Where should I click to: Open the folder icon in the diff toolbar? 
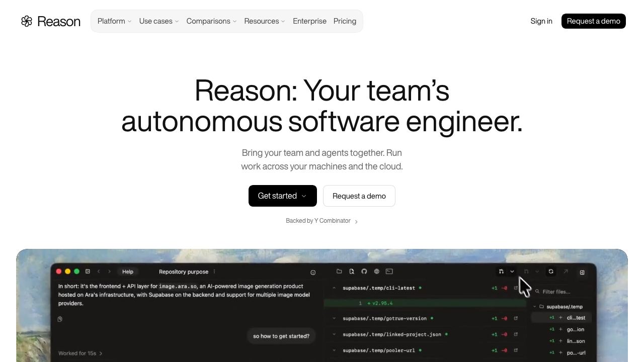pyautogui.click(x=339, y=271)
